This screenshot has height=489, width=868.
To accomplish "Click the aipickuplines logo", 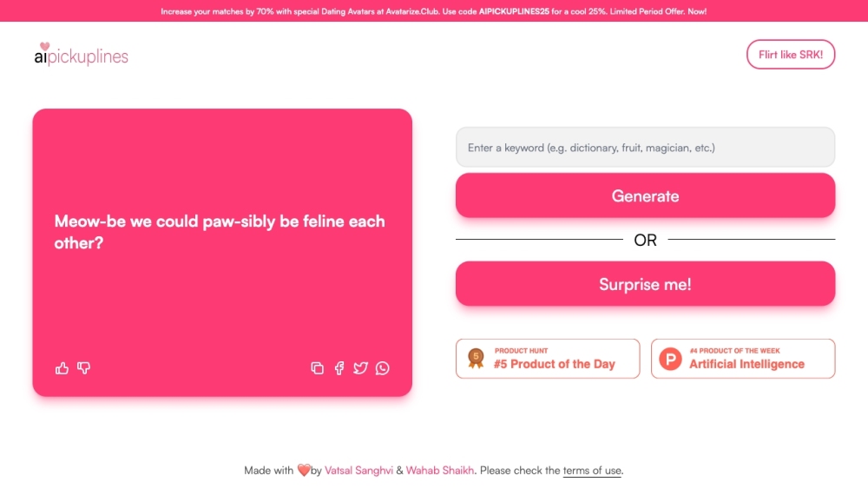I will [81, 55].
